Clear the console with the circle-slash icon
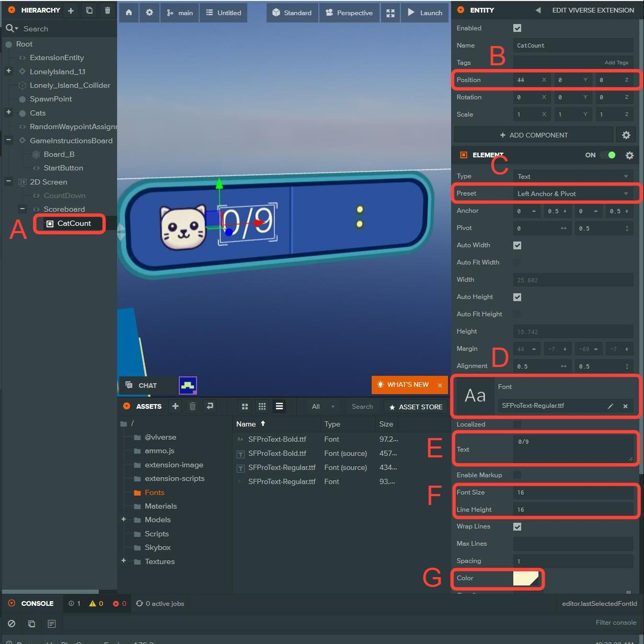 [x=11, y=624]
